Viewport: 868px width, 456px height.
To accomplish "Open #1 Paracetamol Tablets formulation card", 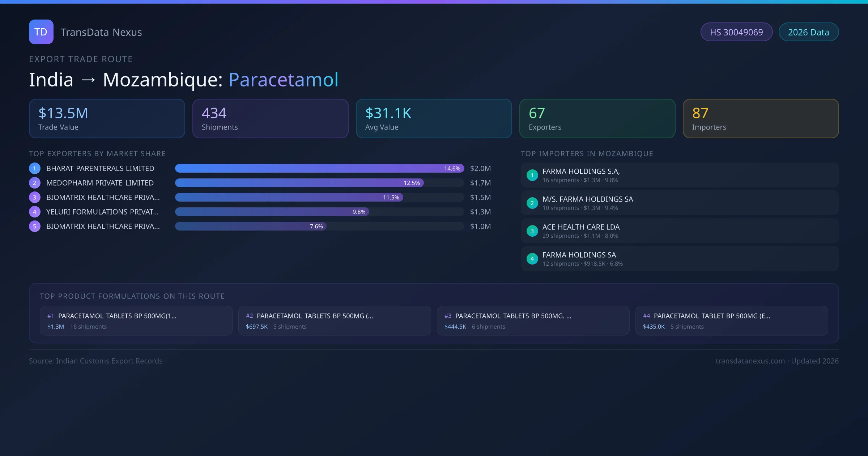I will [136, 321].
